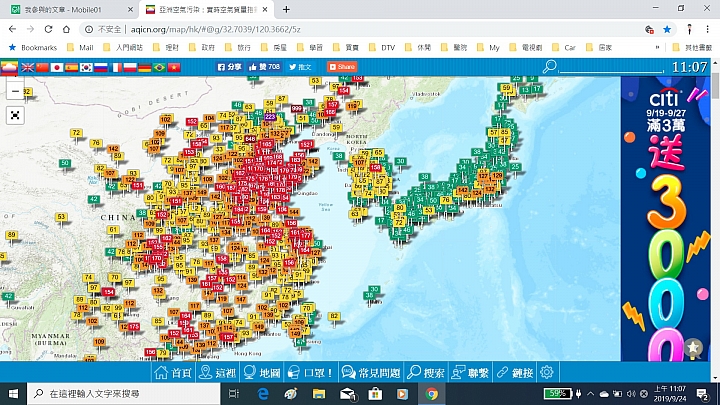This screenshot has height=405, width=720.
Task: Open the Chrome three-dot menu
Action: pyautogui.click(x=708, y=29)
